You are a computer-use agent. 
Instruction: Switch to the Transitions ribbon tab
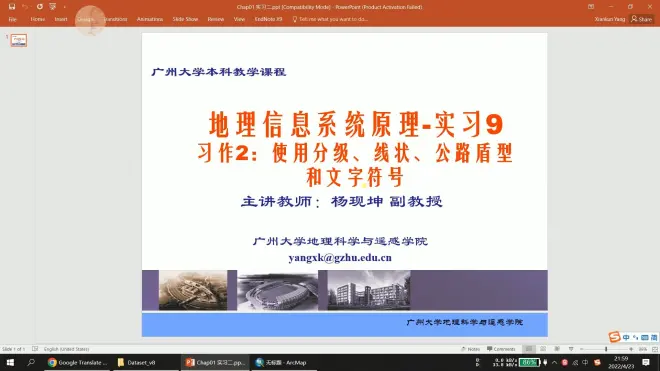coord(115,19)
